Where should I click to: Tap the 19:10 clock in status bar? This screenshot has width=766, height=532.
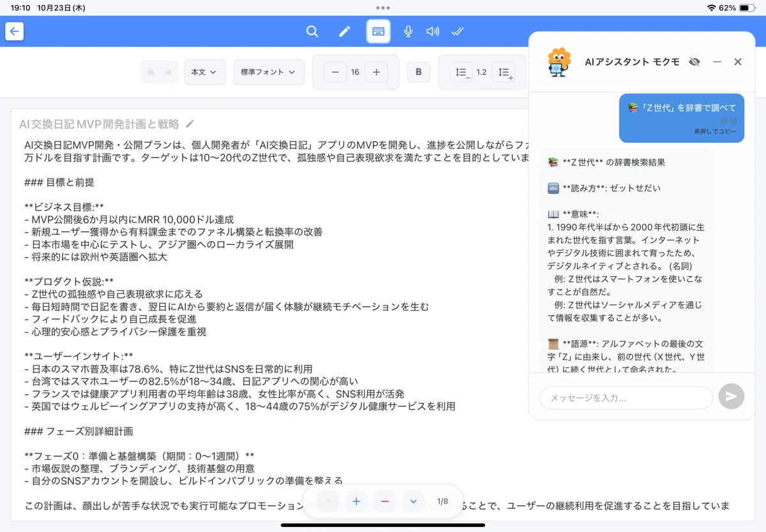pyautogui.click(x=20, y=8)
